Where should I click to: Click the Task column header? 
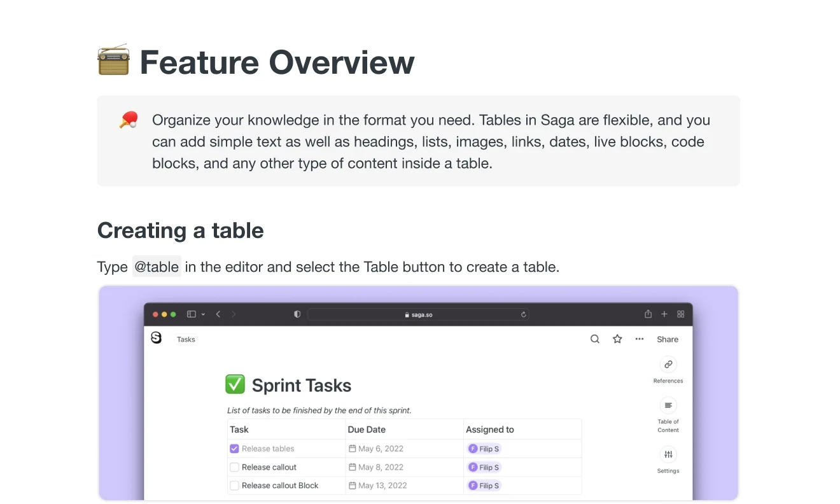[239, 430]
